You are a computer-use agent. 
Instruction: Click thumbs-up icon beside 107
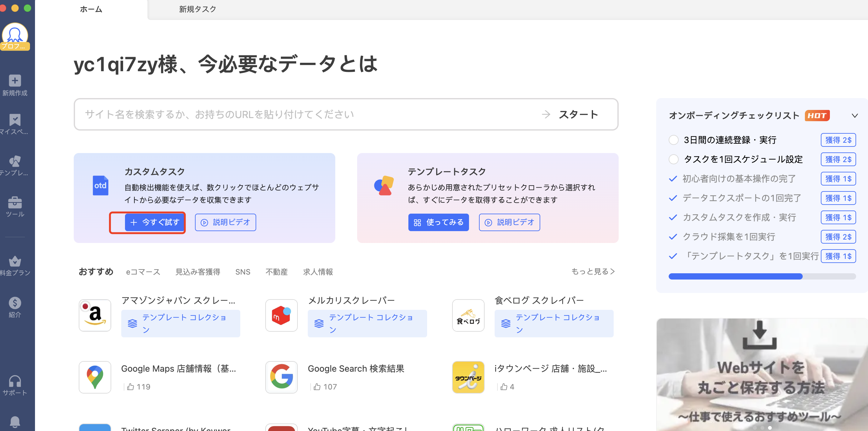317,387
